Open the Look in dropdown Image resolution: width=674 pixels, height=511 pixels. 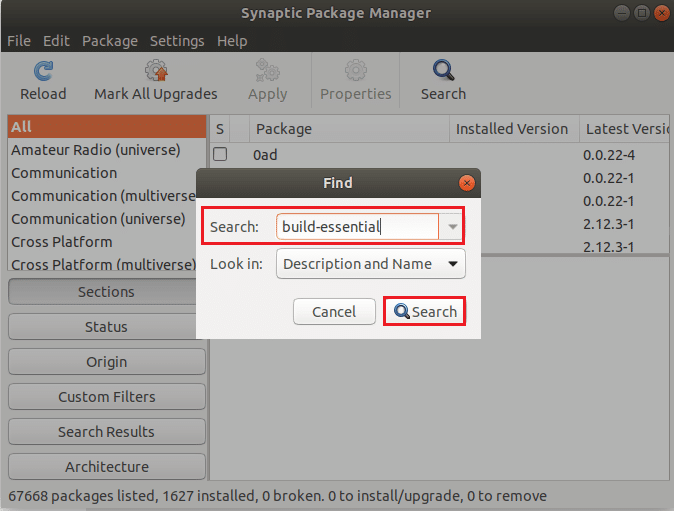coord(371,264)
